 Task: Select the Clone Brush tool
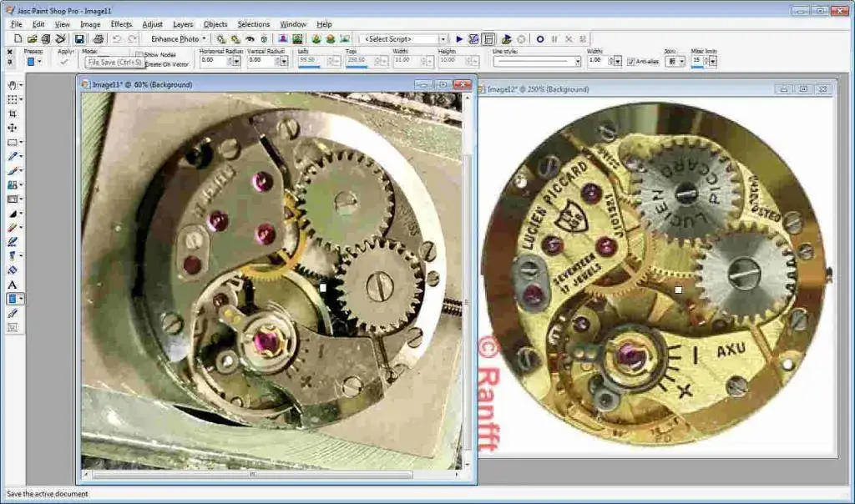tap(12, 184)
